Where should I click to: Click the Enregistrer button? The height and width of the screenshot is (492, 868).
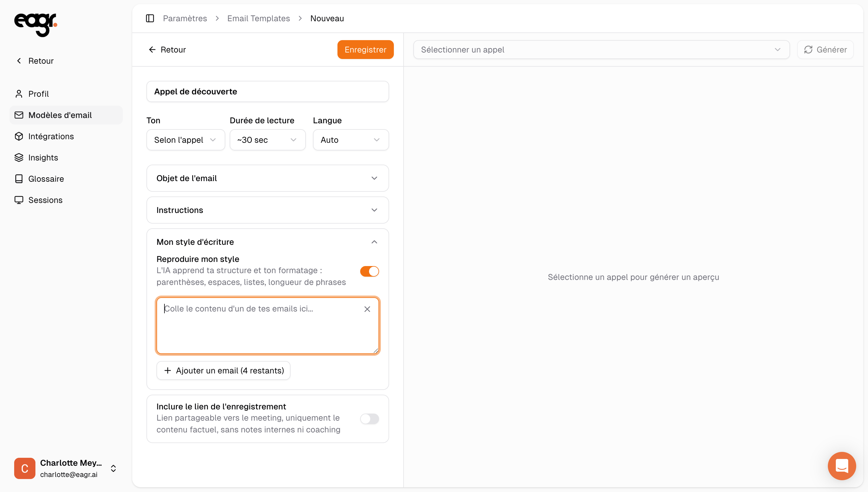[365, 50]
